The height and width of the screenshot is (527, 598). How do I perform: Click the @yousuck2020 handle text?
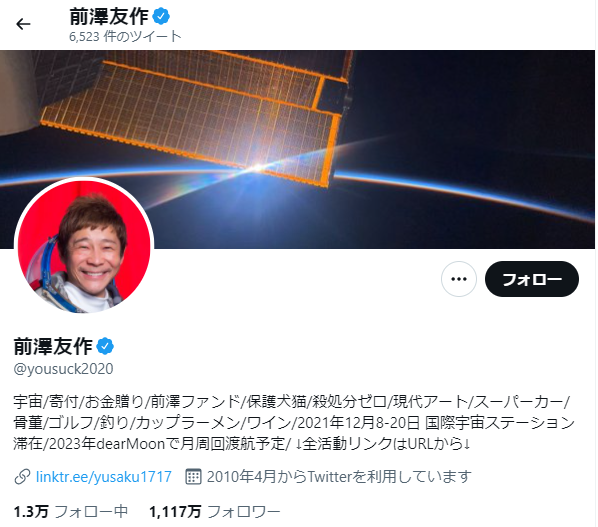(63, 369)
